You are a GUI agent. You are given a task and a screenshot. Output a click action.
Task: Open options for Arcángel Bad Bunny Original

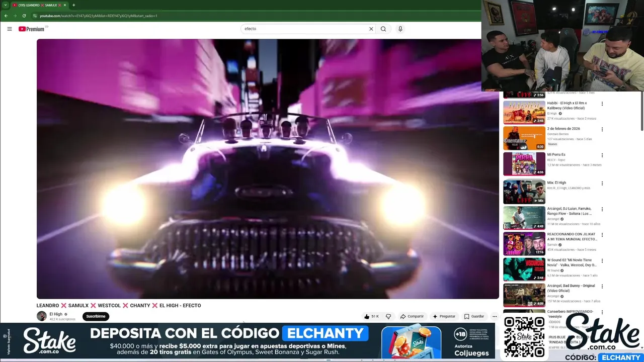click(x=602, y=287)
